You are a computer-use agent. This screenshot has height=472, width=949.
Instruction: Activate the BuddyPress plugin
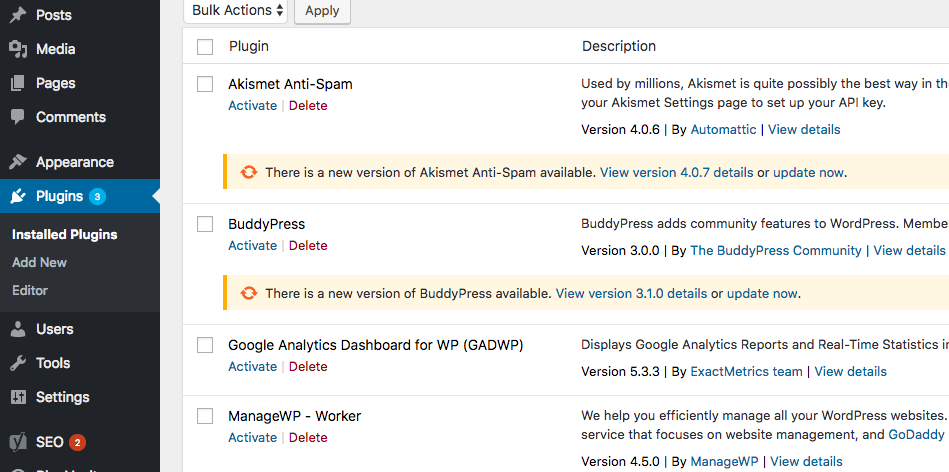(252, 246)
